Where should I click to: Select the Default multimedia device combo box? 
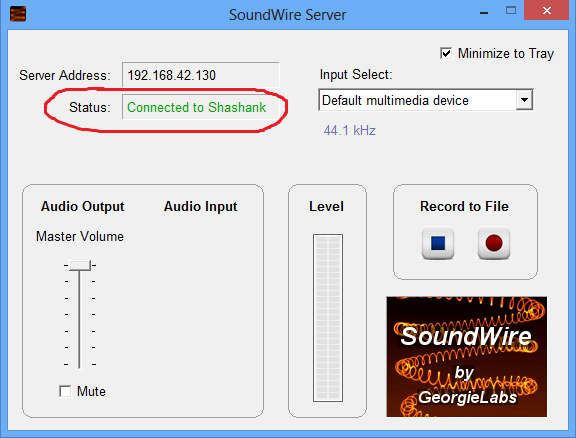tap(426, 100)
